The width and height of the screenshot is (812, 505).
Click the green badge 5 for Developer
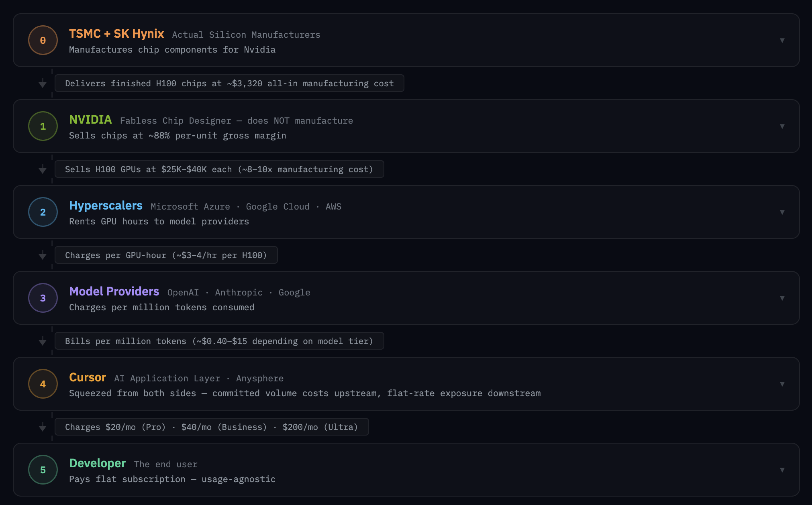tap(43, 470)
